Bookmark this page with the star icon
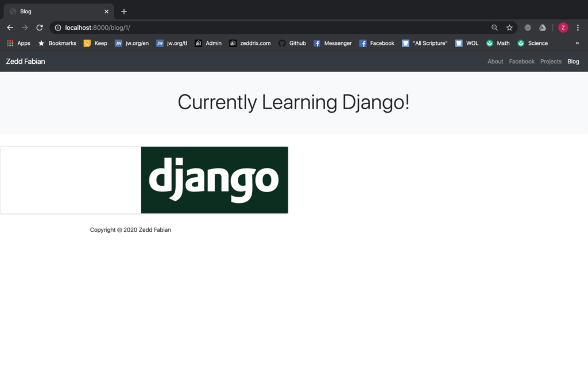Viewport: 588px width, 368px height. tap(509, 28)
